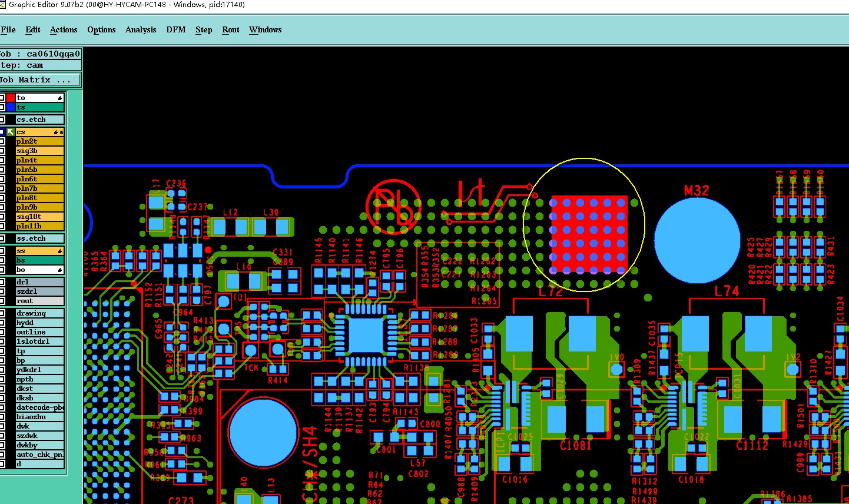This screenshot has height=504, width=849.
Task: Click the large M32 circular pad
Action: [697, 240]
